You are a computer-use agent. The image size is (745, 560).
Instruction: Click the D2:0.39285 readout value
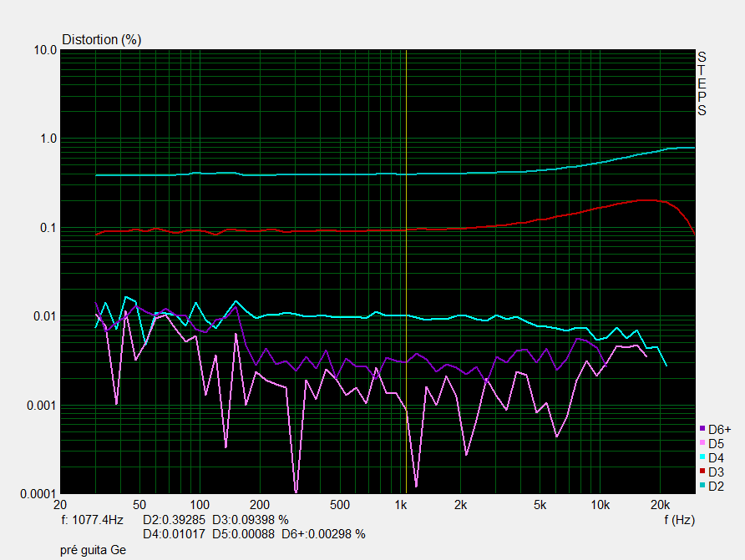[x=174, y=520]
